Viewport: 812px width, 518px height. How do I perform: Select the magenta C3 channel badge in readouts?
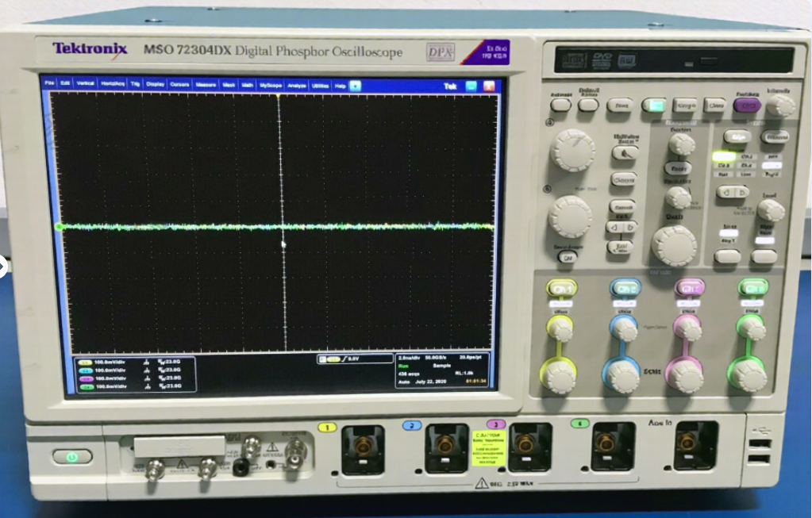coord(85,379)
